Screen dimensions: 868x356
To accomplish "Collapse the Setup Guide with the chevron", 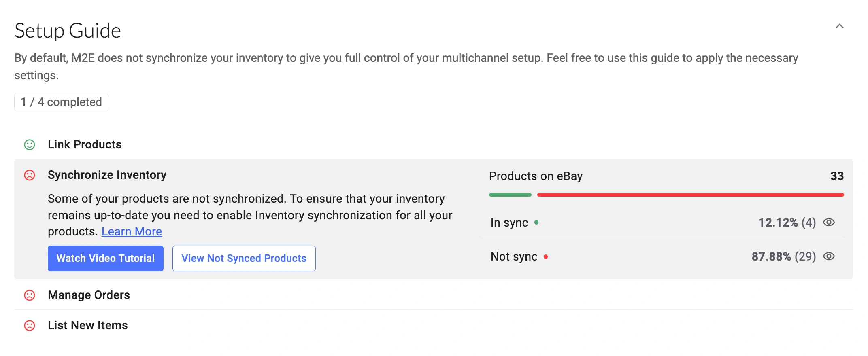I will (x=839, y=26).
